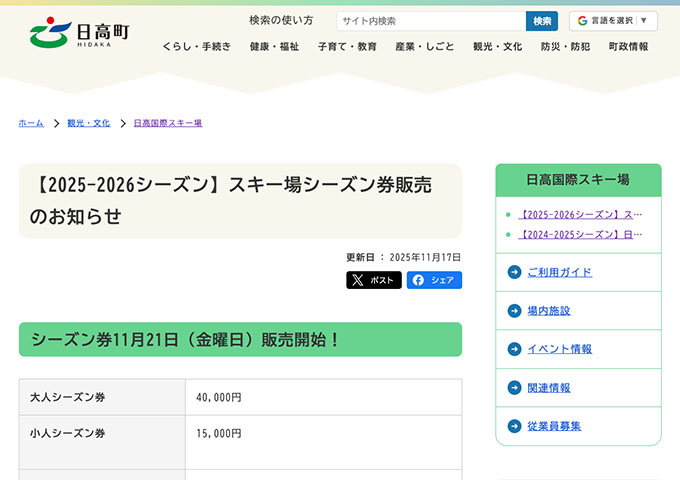Open sidebar 【2025-2026シーズン】 article link
Image resolution: width=680 pixels, height=480 pixels.
coord(580,215)
